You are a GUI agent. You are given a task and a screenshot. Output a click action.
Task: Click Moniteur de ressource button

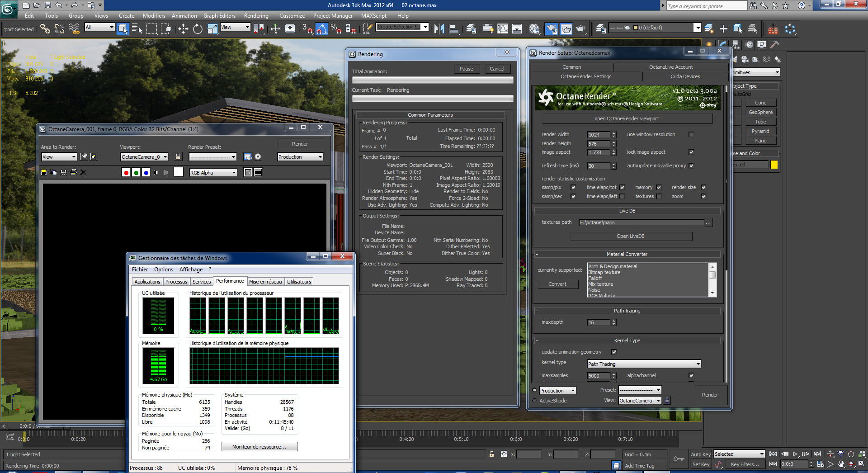point(259,447)
